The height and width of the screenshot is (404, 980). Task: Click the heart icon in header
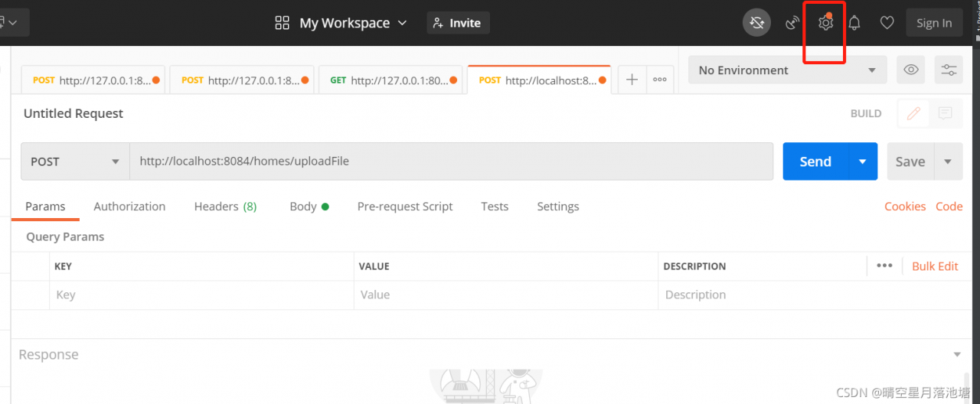tap(887, 23)
